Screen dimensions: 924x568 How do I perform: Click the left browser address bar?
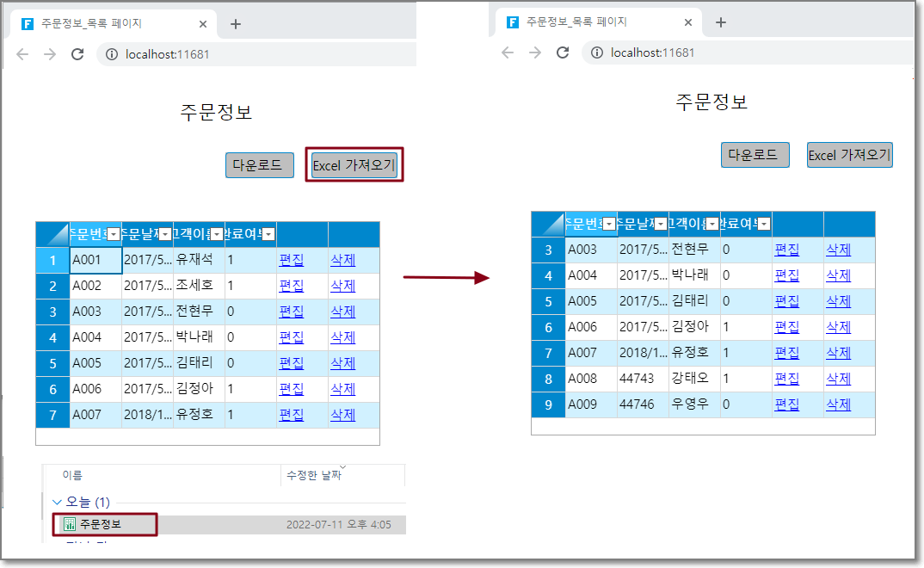tap(258, 54)
